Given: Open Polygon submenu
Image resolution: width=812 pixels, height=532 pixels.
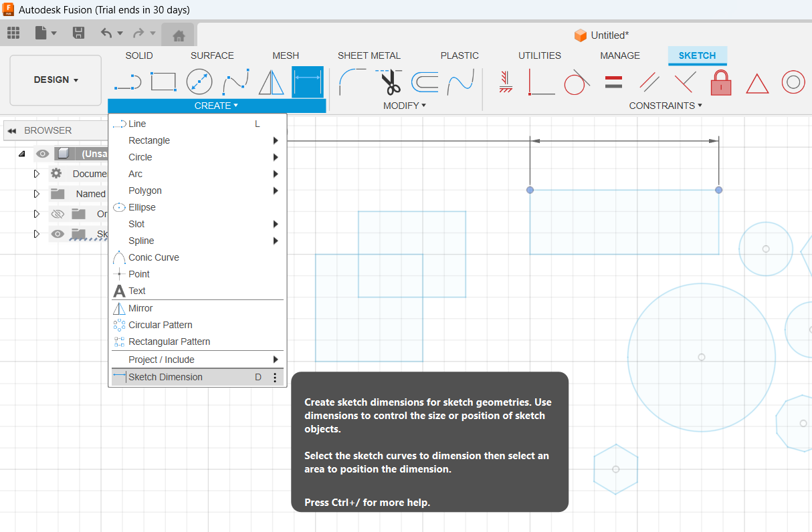Looking at the screenshot, I should click(x=198, y=190).
